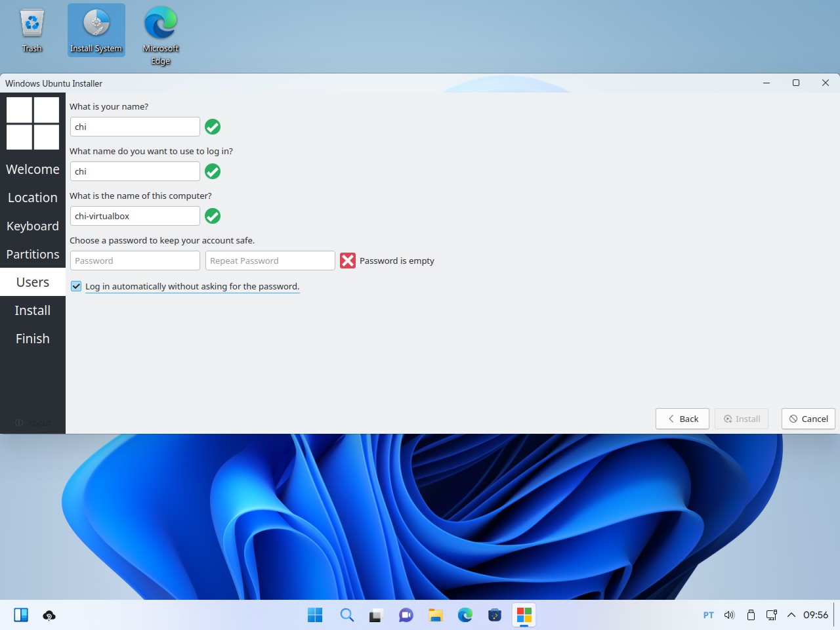Focus the computer name field containing chi-virtualbox
This screenshot has height=630, width=840.
pyautogui.click(x=135, y=216)
